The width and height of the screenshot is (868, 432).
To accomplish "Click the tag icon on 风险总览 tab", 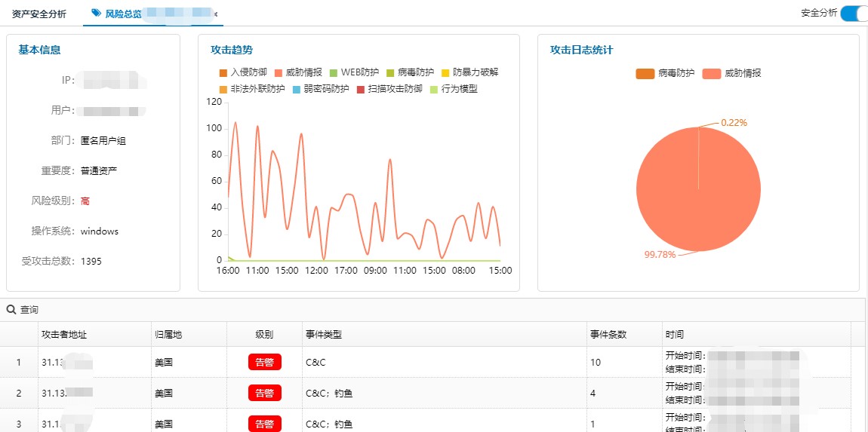I will (97, 14).
